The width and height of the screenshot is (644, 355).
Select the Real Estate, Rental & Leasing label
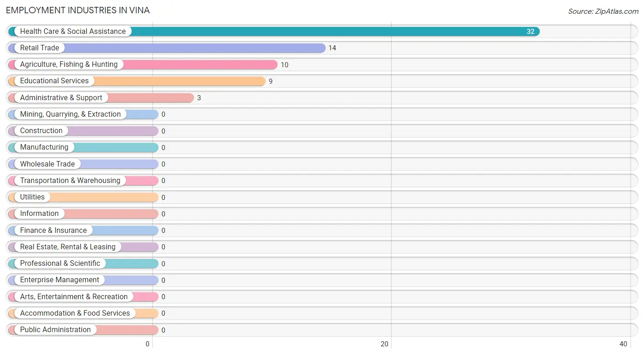(x=68, y=247)
